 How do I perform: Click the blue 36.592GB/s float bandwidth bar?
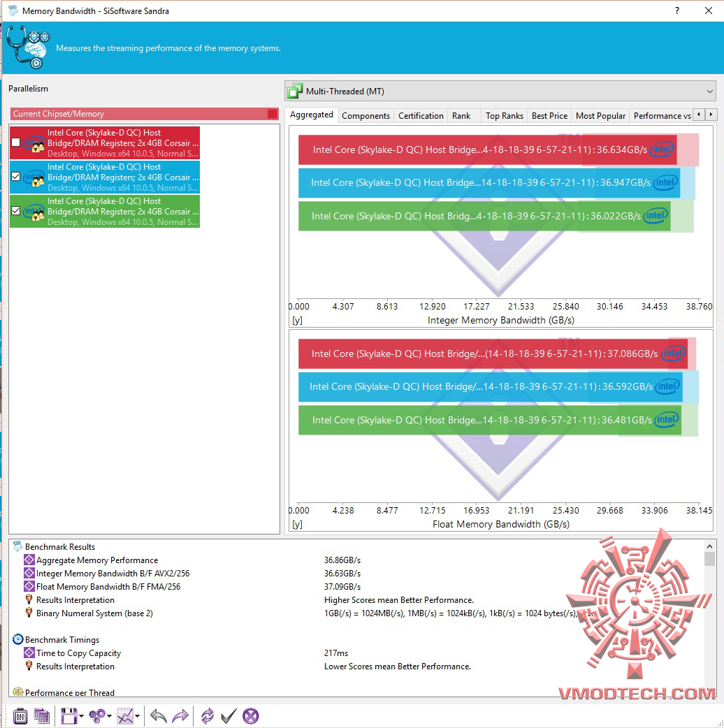(491, 387)
